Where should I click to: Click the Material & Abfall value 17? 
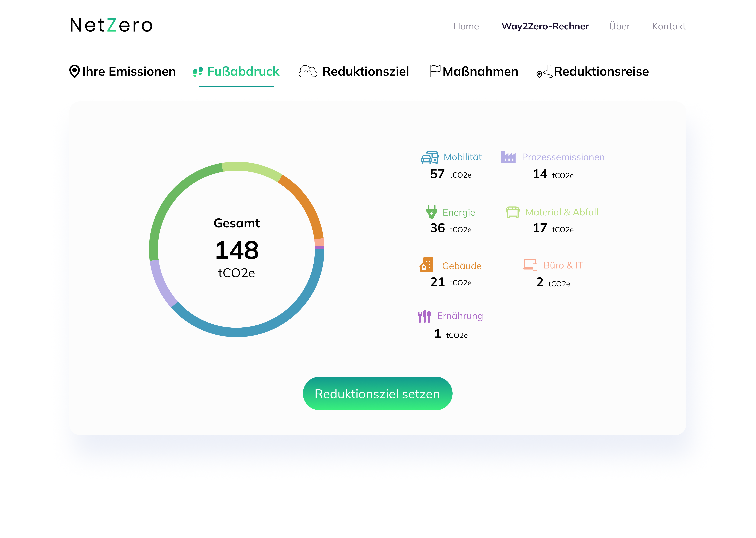pos(540,228)
